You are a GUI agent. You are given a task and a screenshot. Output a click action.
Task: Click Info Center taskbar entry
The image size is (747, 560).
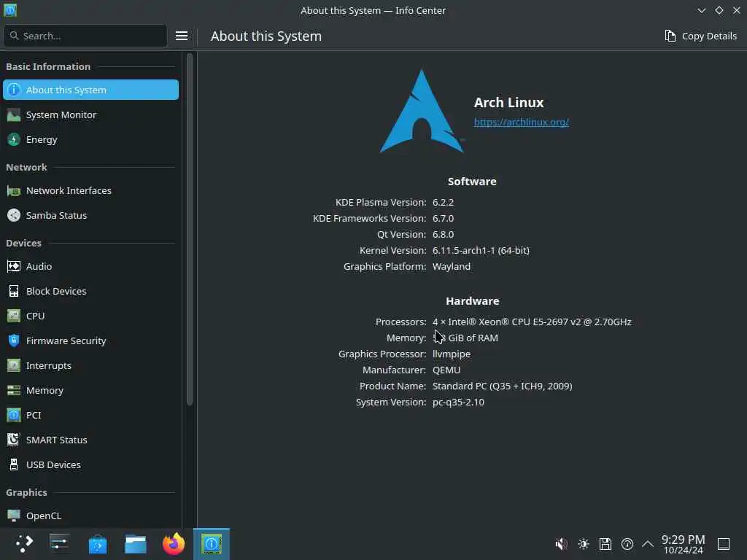pos(212,544)
